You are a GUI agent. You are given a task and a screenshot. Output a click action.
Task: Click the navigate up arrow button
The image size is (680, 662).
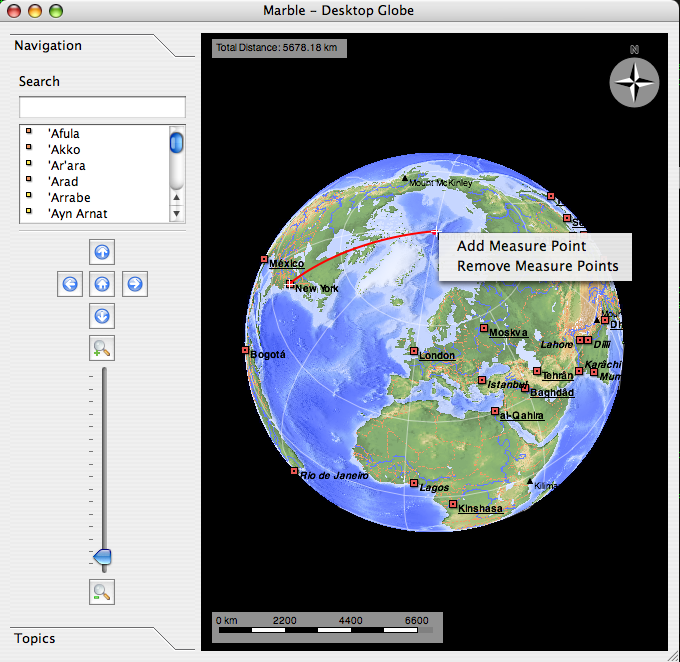[102, 251]
